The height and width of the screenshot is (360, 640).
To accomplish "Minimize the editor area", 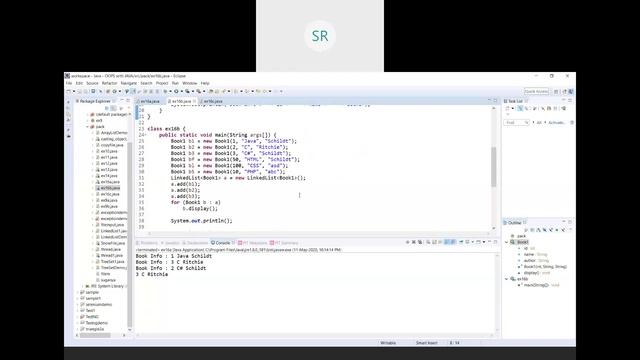I will 489,100.
